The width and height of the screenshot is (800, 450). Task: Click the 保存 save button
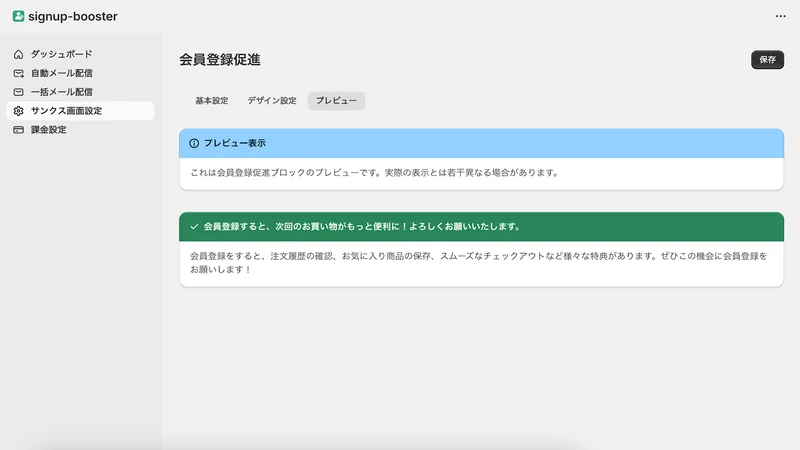[x=767, y=60]
